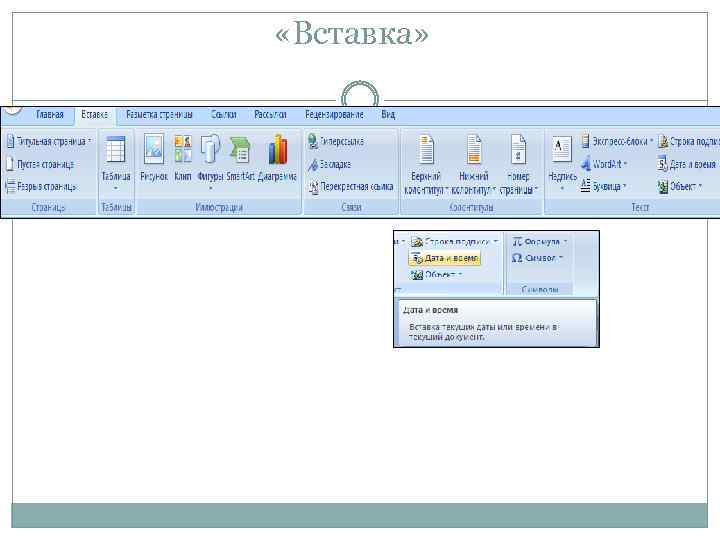The image size is (720, 540).
Task: Insert a Перекрестная ссылка cross-reference
Action: tap(351, 186)
